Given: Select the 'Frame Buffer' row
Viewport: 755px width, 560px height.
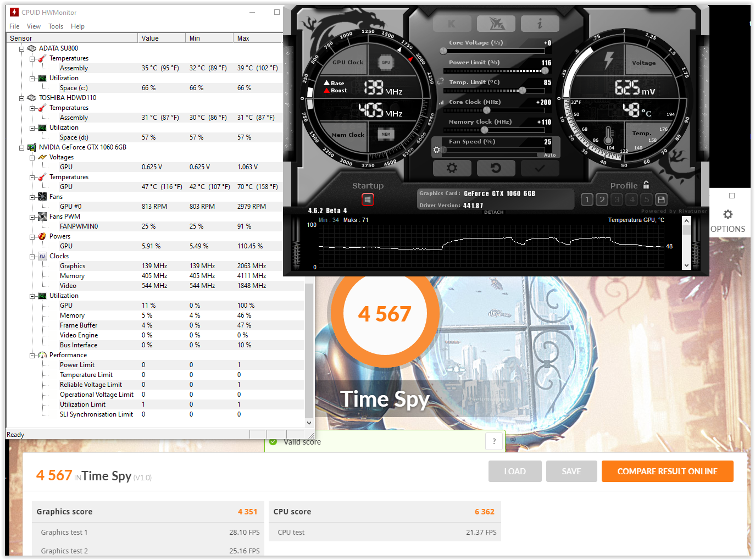Looking at the screenshot, I should pyautogui.click(x=156, y=325).
